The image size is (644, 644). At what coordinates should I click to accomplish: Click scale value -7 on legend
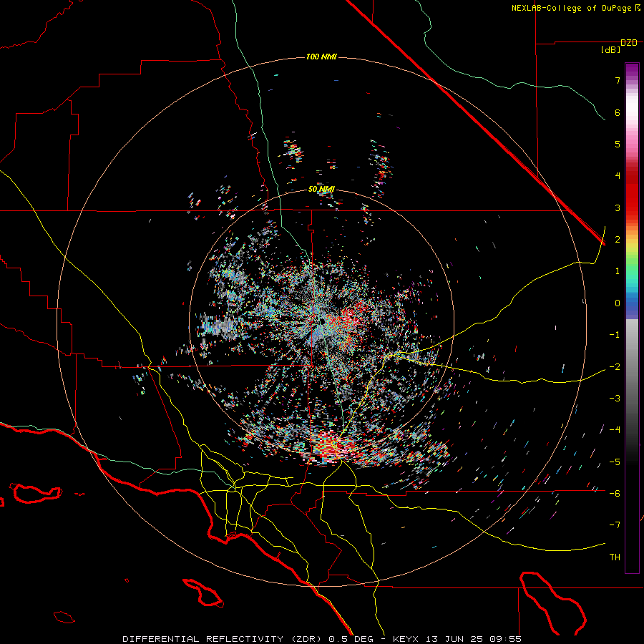click(615, 525)
